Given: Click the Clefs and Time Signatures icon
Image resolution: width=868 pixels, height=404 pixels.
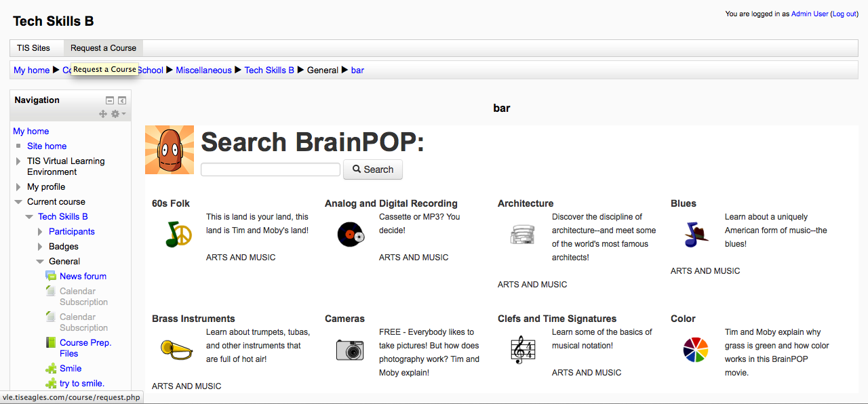Looking at the screenshot, I should 524,350.
